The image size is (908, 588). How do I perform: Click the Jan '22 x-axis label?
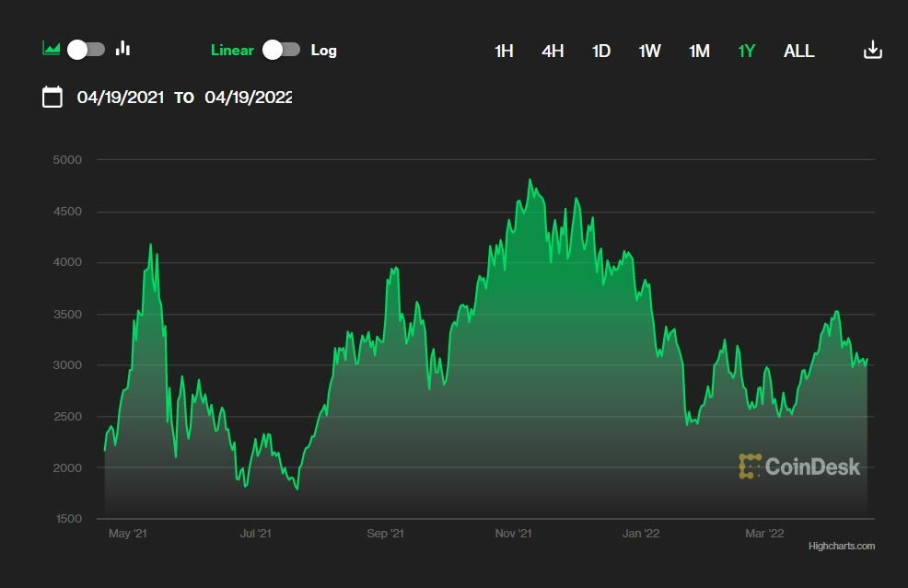(640, 534)
